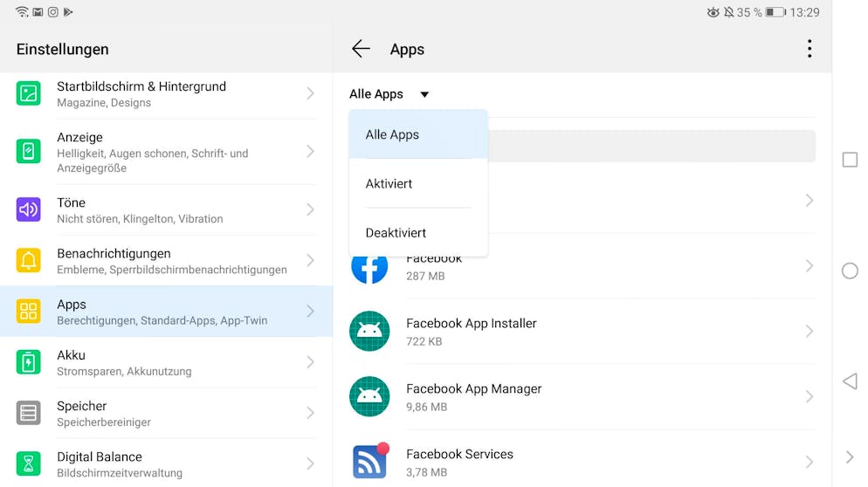Image resolution: width=868 pixels, height=487 pixels.
Task: Tap the green Akku battery icon
Action: click(x=28, y=362)
